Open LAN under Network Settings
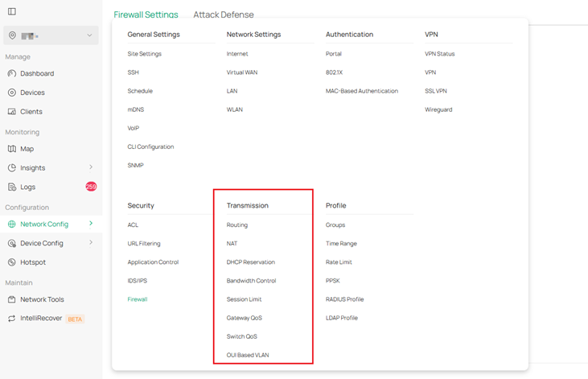Viewport: 588px width, 379px height. point(232,91)
